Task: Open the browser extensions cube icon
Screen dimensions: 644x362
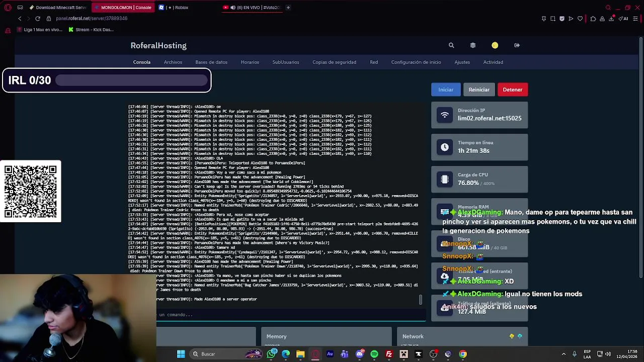Action: pyautogui.click(x=593, y=19)
